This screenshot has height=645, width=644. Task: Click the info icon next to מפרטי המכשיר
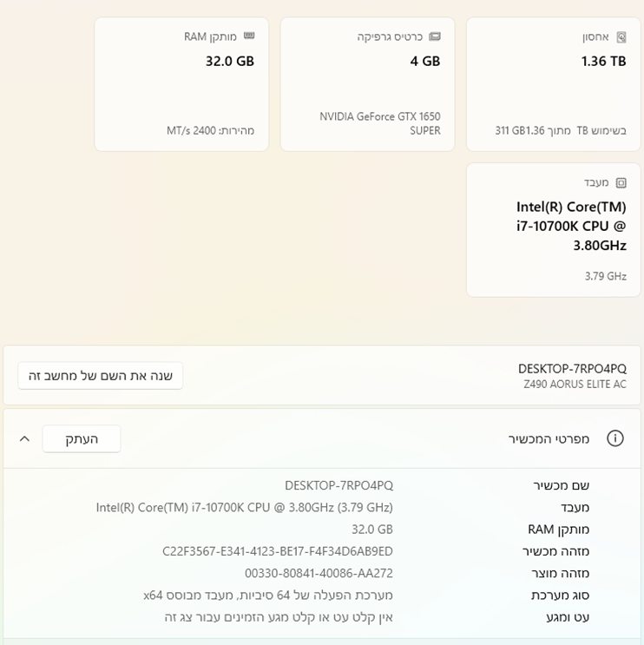(x=615, y=438)
